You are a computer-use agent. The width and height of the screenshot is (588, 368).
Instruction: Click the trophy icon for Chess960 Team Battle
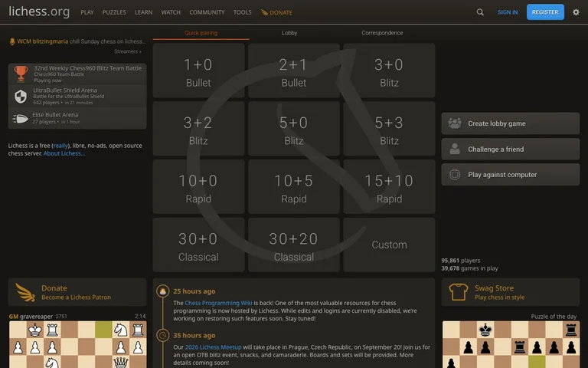click(21, 74)
